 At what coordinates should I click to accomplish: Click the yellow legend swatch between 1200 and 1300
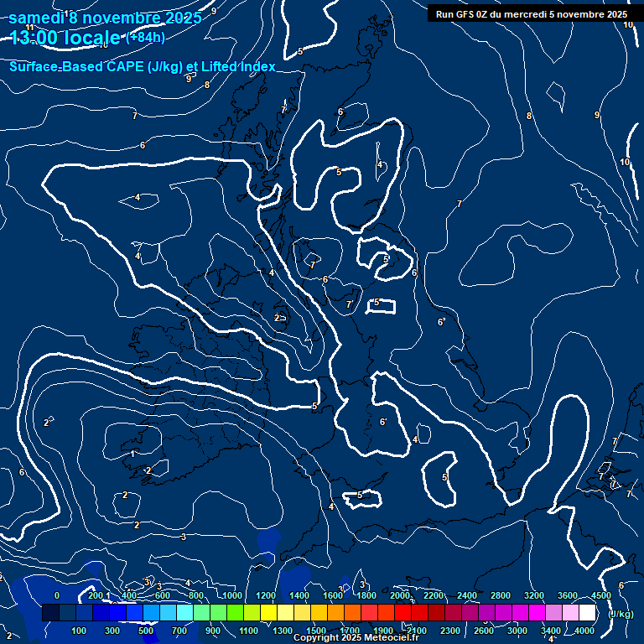pos(268,612)
